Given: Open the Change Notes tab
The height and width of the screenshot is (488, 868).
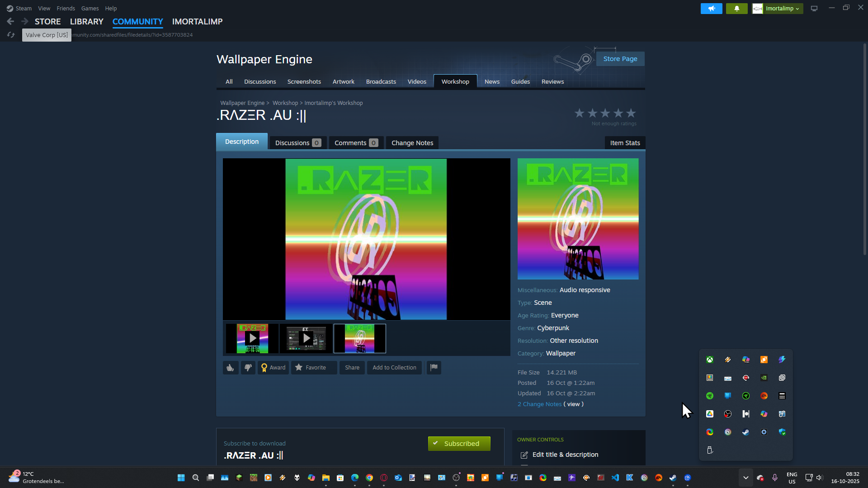Looking at the screenshot, I should (411, 142).
